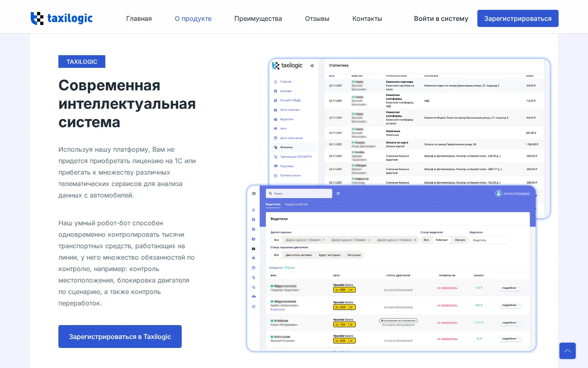Open the Водители dashboard screenshot image
The image size is (588, 368).
391,269
